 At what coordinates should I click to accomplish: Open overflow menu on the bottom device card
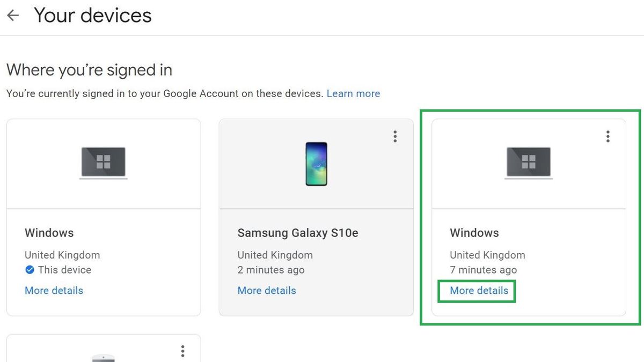182,351
